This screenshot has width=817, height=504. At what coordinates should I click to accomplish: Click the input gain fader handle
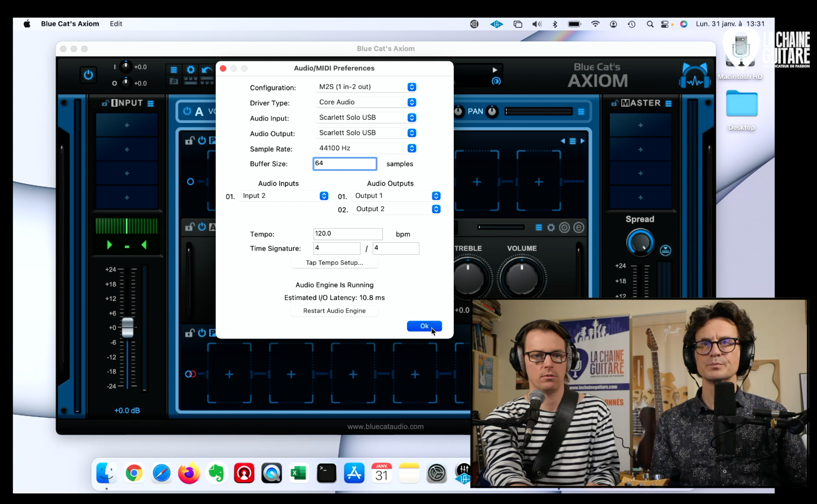(x=127, y=327)
